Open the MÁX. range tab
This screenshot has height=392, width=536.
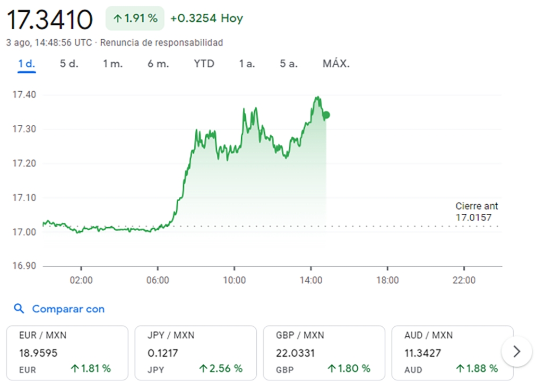tap(336, 64)
